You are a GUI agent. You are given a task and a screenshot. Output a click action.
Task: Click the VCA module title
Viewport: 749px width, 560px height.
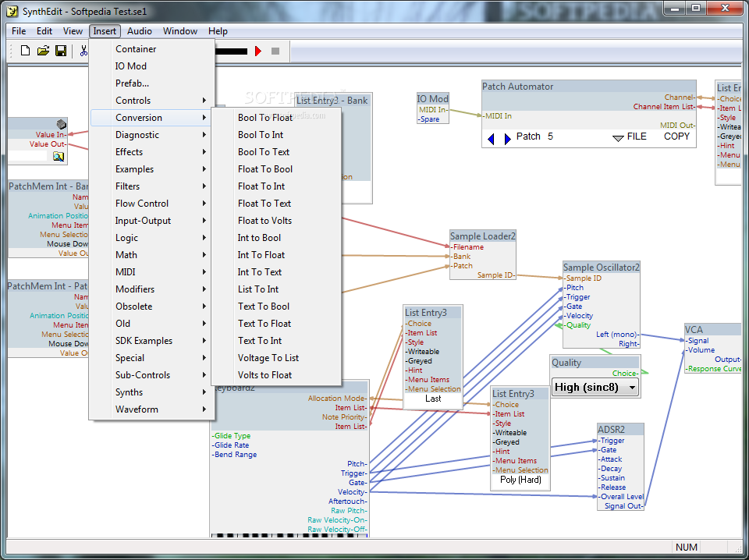(x=694, y=330)
